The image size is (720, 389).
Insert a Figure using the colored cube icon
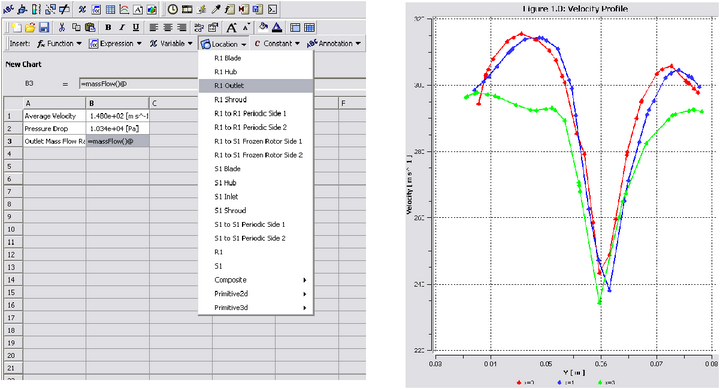click(152, 9)
